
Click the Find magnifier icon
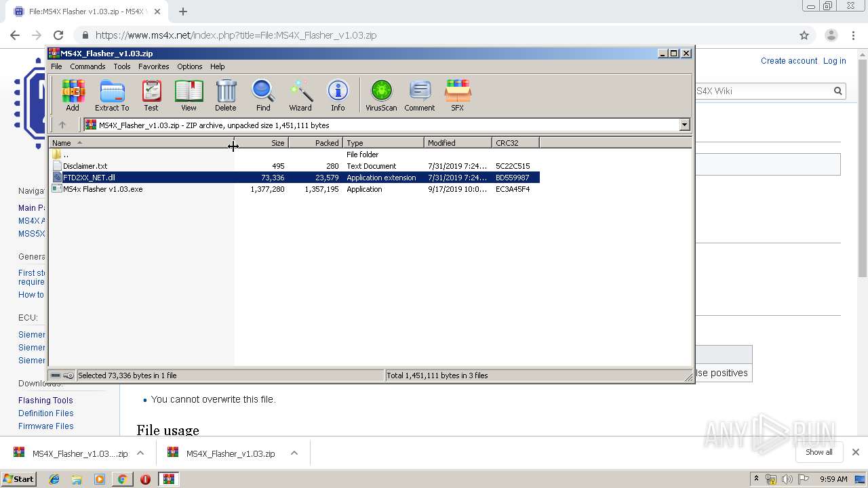(x=263, y=96)
